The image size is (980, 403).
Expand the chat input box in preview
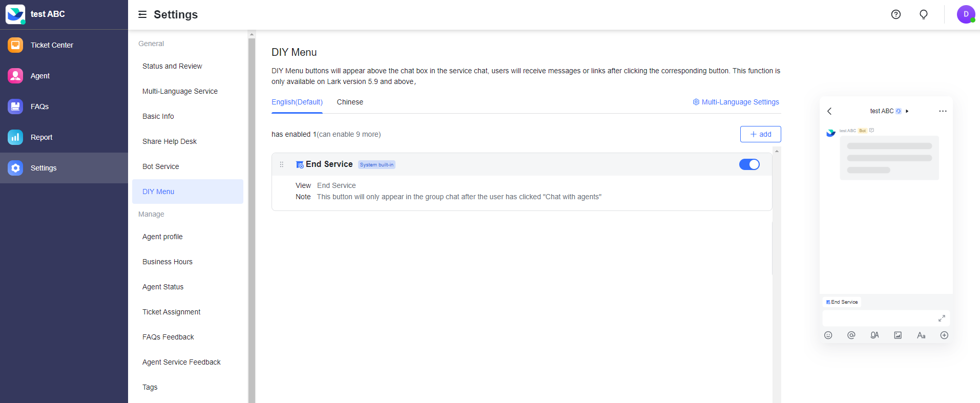(x=942, y=319)
